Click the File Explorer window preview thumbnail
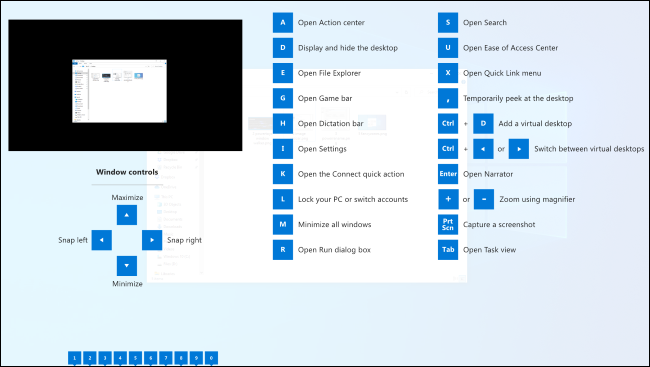 pos(119,91)
